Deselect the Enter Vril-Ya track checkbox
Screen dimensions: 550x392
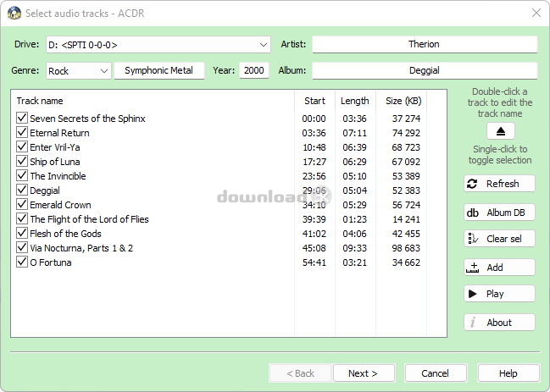[22, 146]
